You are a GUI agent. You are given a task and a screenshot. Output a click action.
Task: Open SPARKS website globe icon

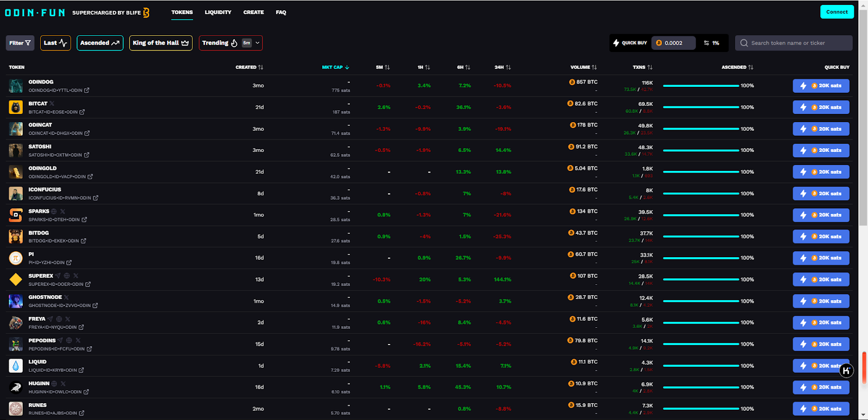coord(54,211)
